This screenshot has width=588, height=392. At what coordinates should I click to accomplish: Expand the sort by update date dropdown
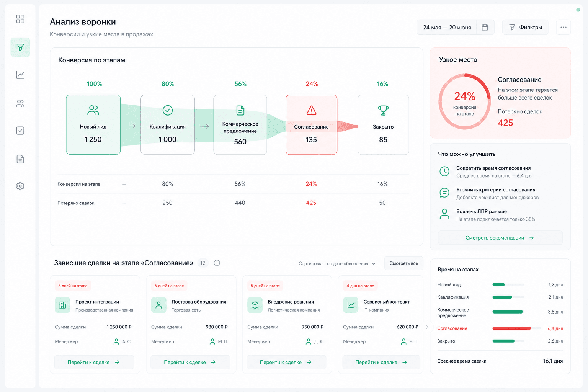tap(337, 263)
